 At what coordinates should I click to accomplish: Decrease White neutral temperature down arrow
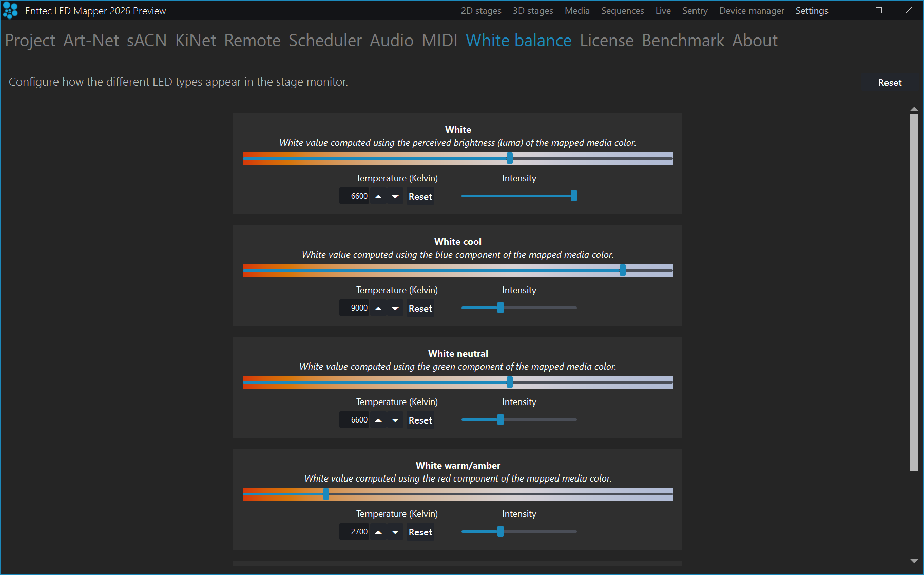tap(395, 420)
